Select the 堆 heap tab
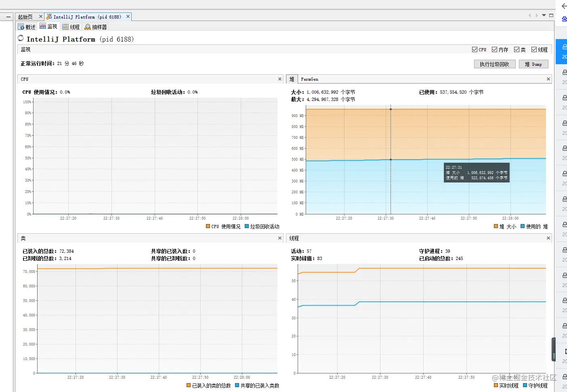The image size is (567, 392). coord(292,79)
